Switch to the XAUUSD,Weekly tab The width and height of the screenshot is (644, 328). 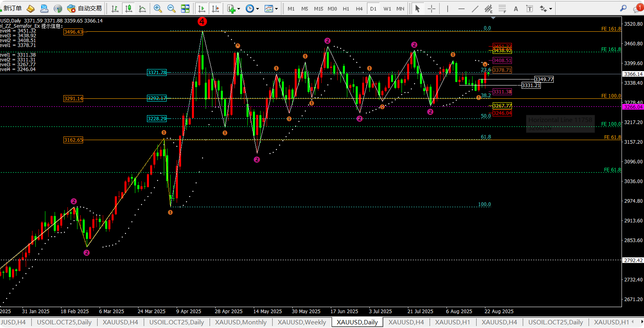(302, 322)
